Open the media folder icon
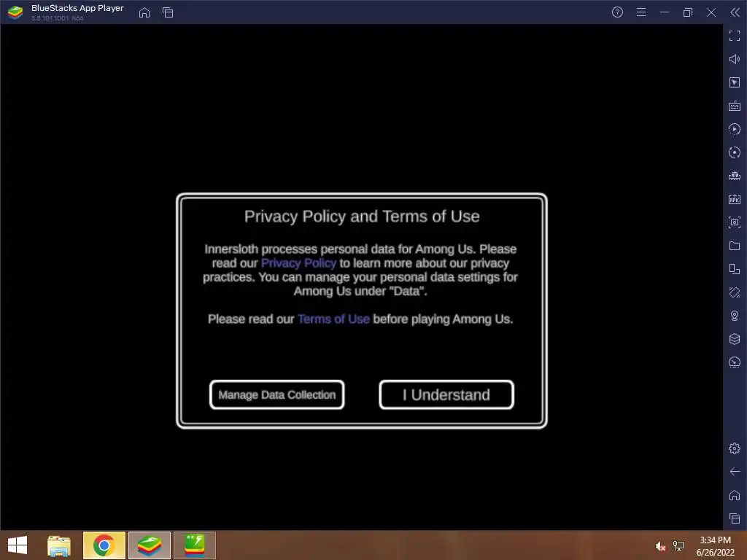The height and width of the screenshot is (560, 747). coord(735,246)
